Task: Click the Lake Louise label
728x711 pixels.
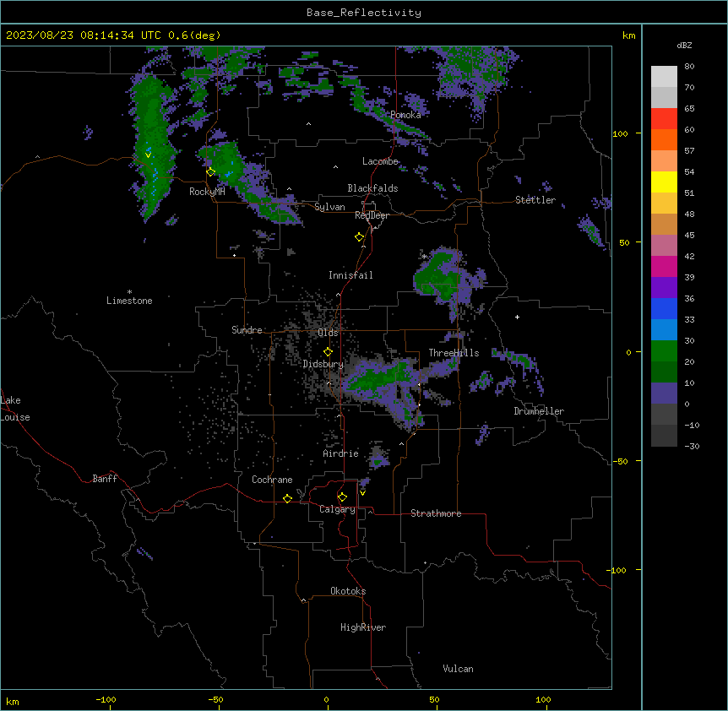Action: pyautogui.click(x=15, y=409)
